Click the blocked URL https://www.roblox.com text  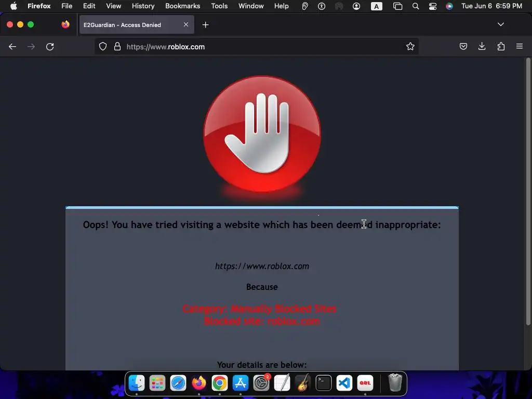(x=262, y=266)
